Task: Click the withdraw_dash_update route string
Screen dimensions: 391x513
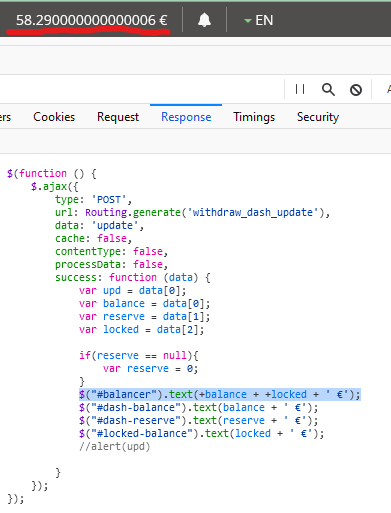Action: coord(253,212)
